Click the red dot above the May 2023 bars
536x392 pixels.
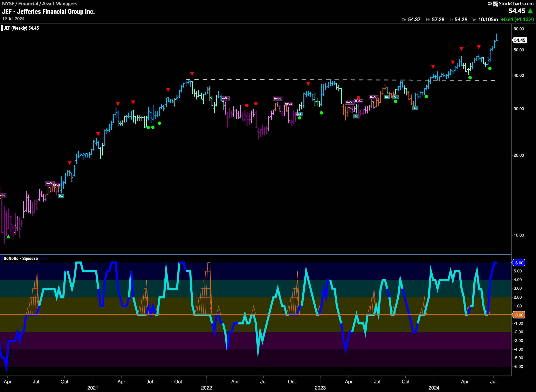[x=358, y=98]
